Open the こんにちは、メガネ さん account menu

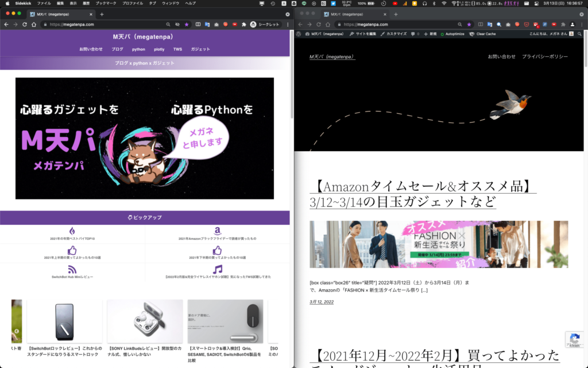click(x=551, y=34)
